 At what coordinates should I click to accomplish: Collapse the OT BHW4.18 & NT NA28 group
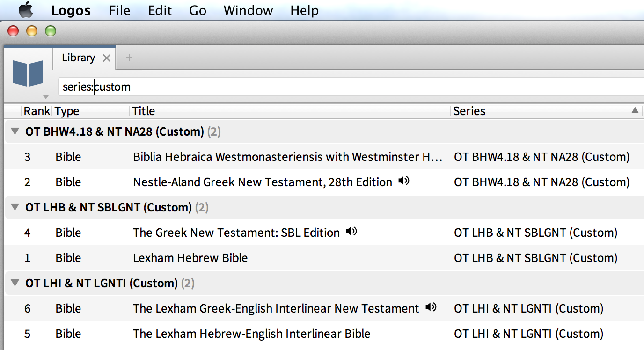(15, 131)
